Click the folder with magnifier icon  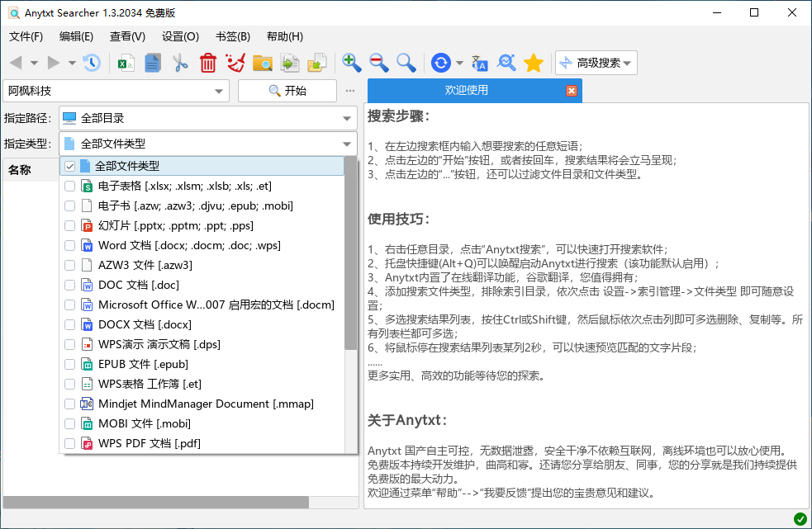point(263,64)
